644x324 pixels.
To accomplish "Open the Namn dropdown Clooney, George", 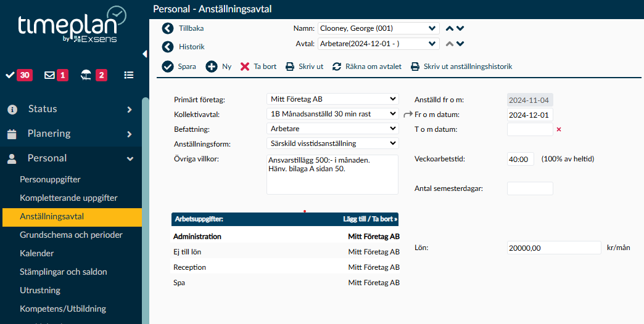I will (379, 28).
